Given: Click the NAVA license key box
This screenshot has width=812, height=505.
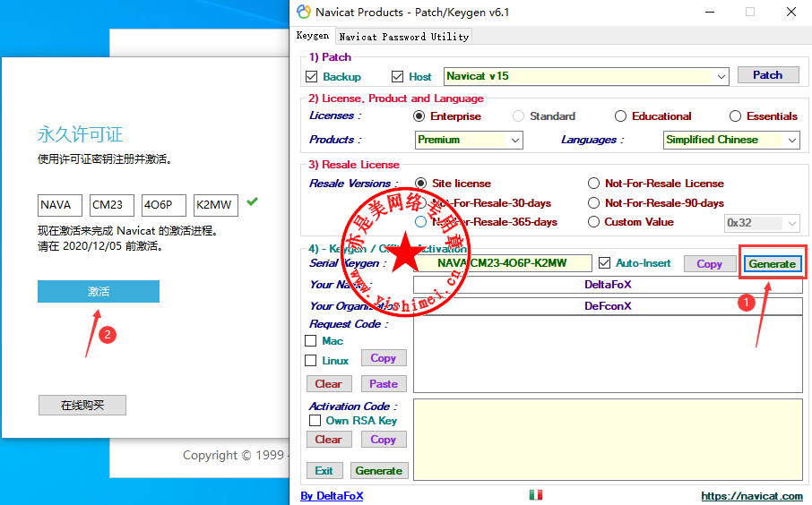Looking at the screenshot, I should tap(59, 205).
